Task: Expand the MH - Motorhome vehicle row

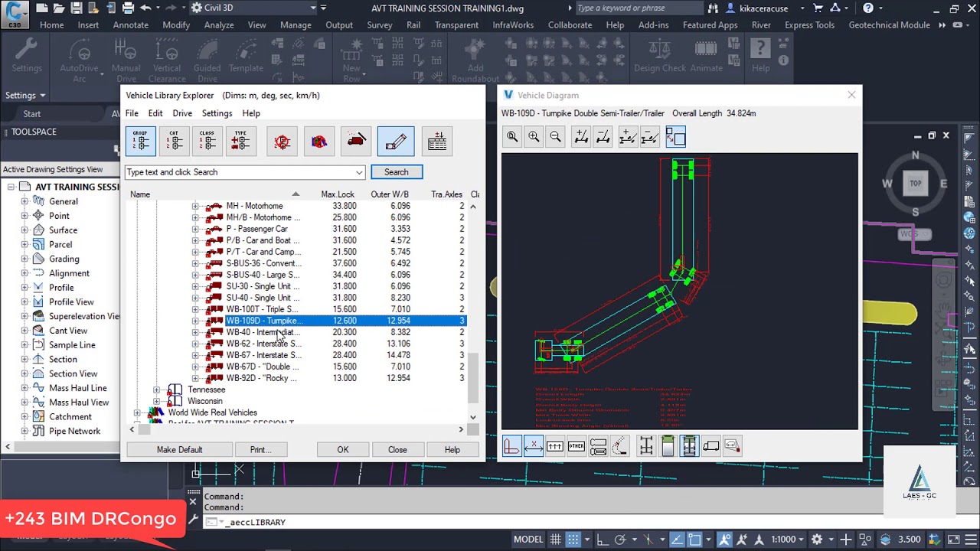Action: 194,206
